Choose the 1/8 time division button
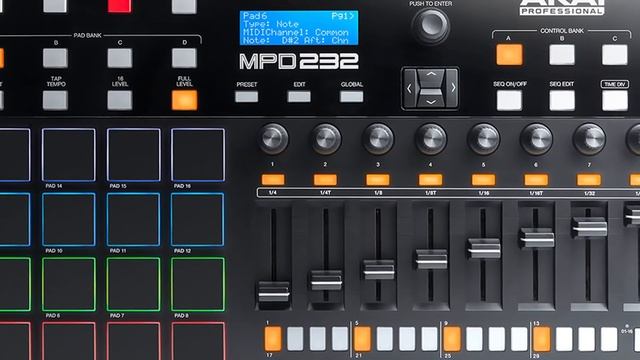This screenshot has width=640, height=360. [x=378, y=180]
